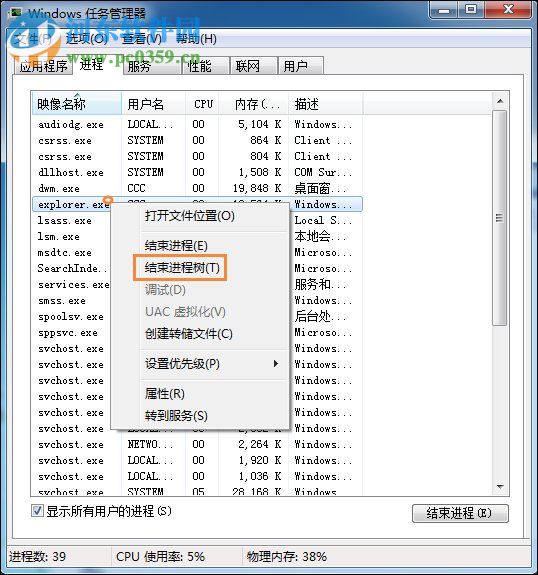
Task: Click the Local S... description cell
Action: (x=323, y=220)
